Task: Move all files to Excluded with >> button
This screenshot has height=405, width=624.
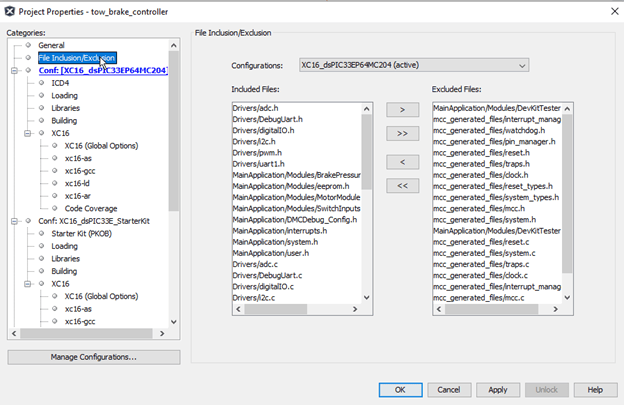Action: [401, 134]
